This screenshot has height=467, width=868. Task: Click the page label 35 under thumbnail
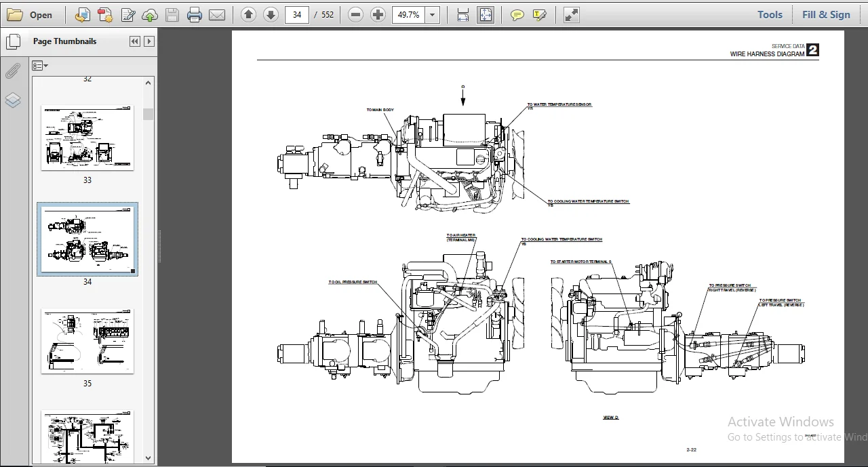tap(87, 384)
